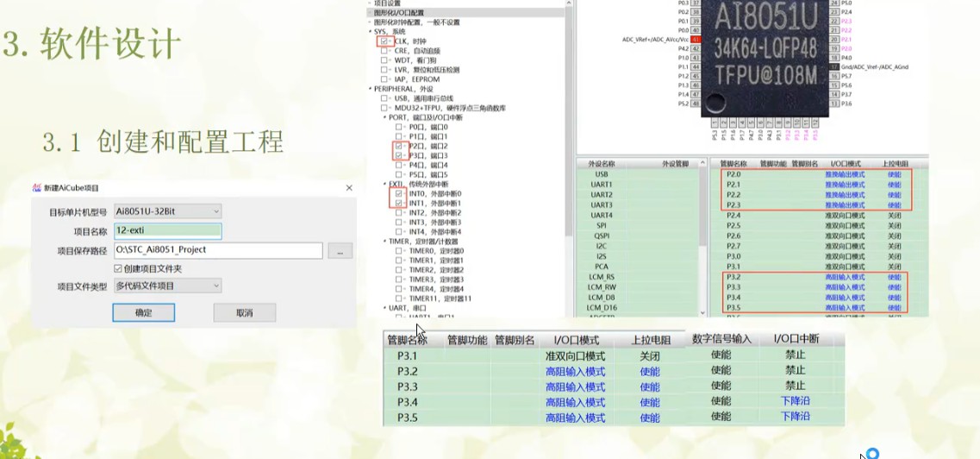This screenshot has width=980, height=459.
Task: Click the black pin 17 Gnd box
Action: [x=834, y=67]
